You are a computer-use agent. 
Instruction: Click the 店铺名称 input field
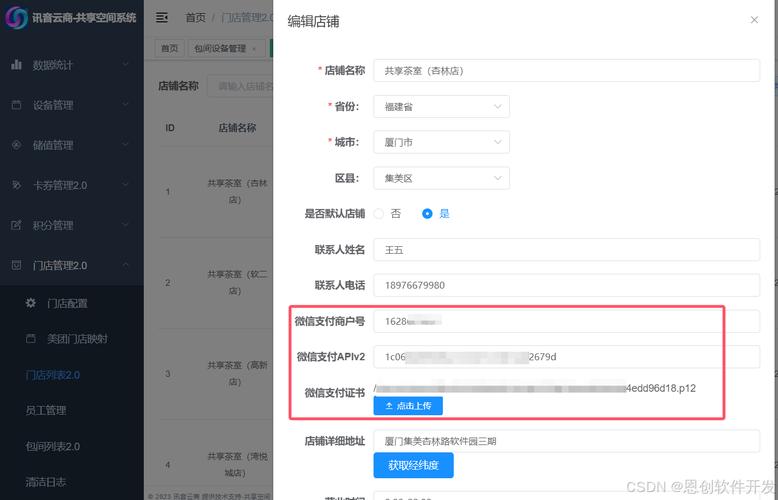click(x=567, y=71)
